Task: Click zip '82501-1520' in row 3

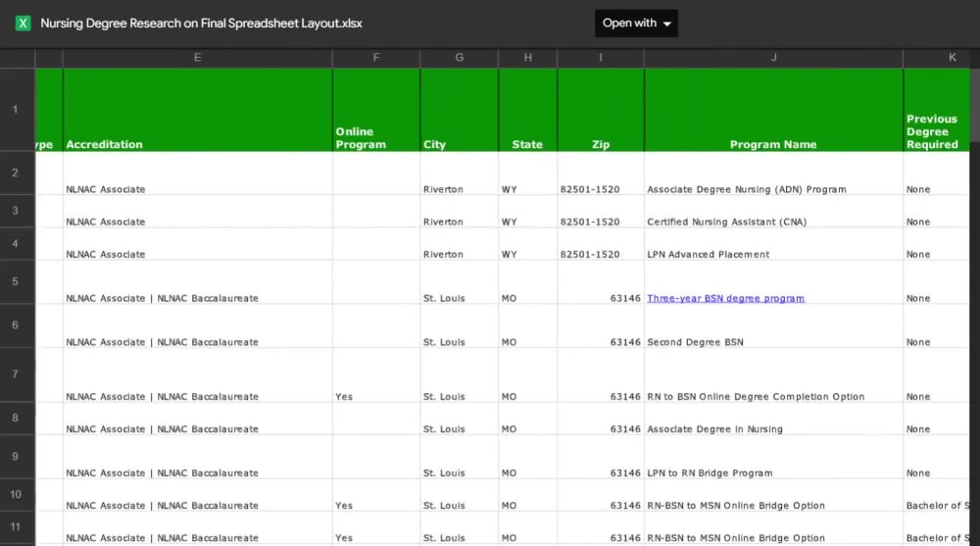Action: click(601, 212)
